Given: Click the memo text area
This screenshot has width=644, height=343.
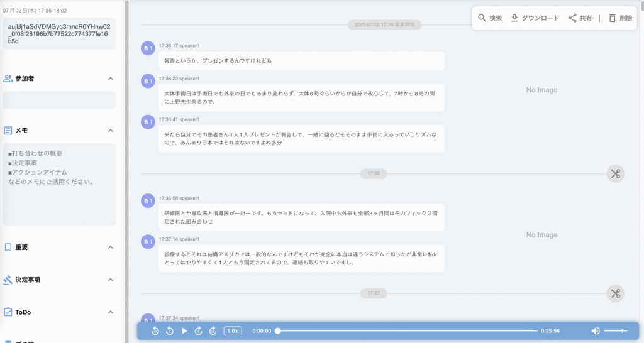Looking at the screenshot, I should 59,184.
